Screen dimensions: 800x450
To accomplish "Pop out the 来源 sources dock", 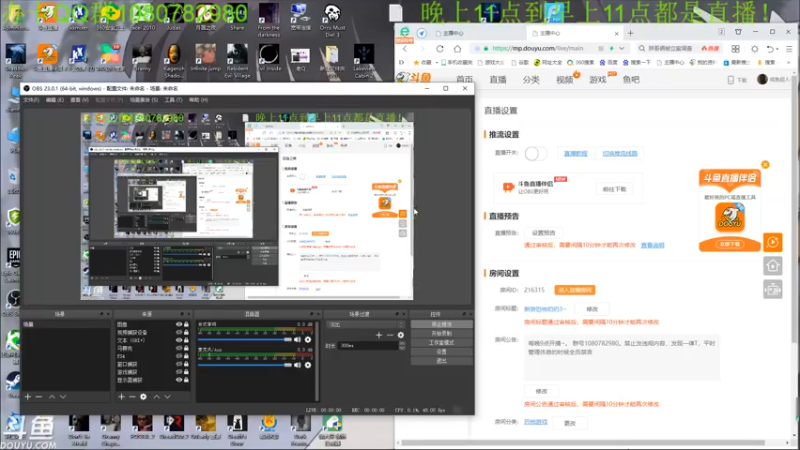I will (182, 314).
